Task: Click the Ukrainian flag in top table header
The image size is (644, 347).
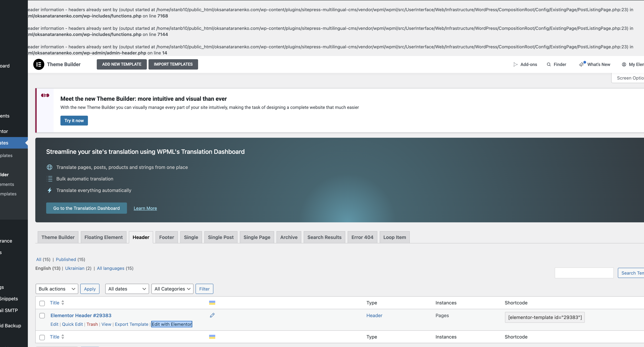Action: pos(212,303)
